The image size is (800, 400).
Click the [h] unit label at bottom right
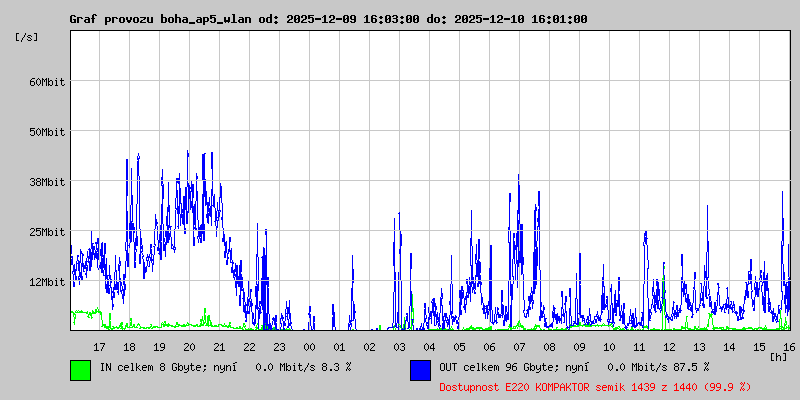779,357
